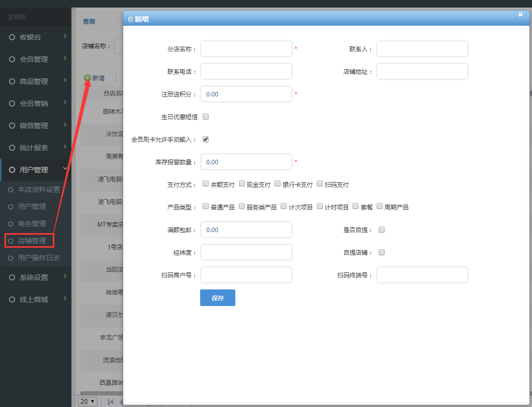Collapse the 用户管理 menu chevron
532x407 pixels.
point(65,168)
